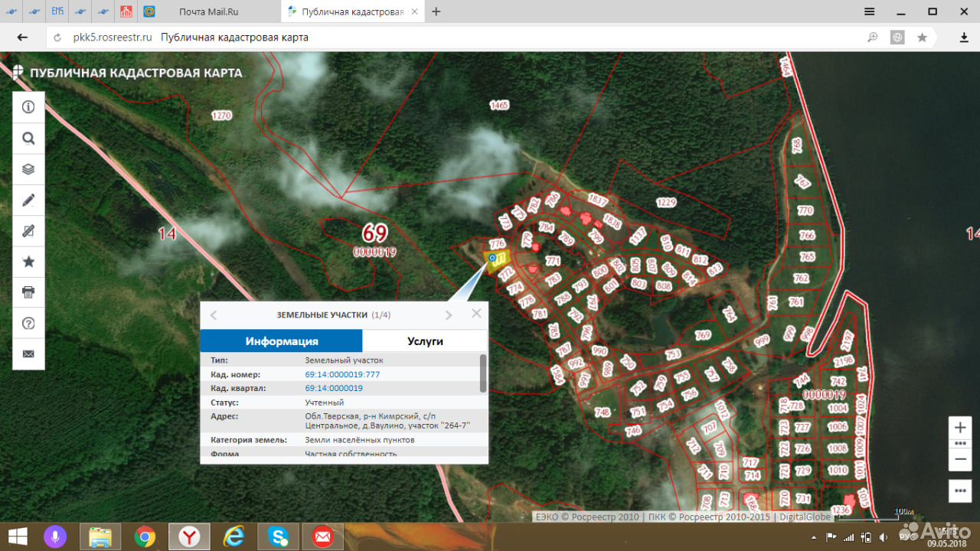Viewport: 980px width, 551px height.
Task: Open the feedback envelope tool
Action: coord(28,354)
